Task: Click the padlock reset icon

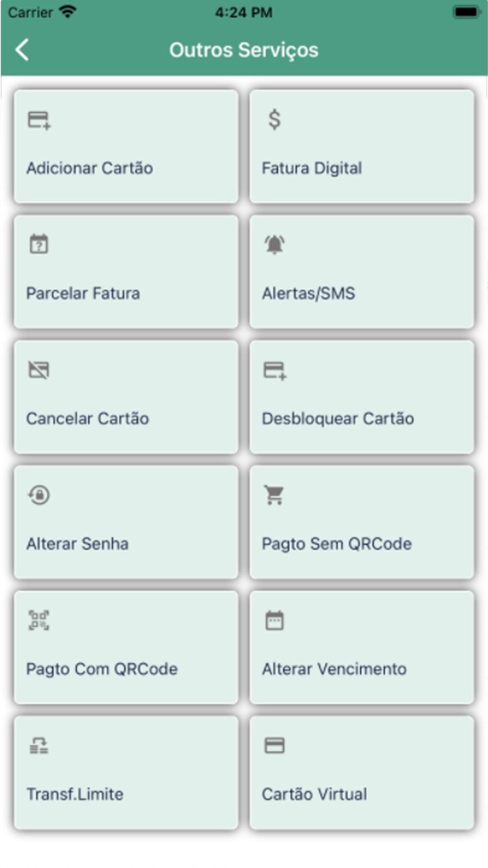Action: (39, 495)
